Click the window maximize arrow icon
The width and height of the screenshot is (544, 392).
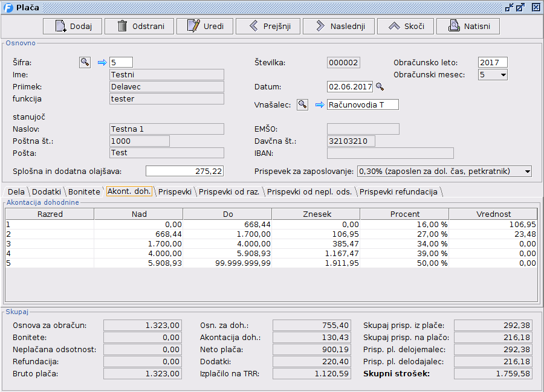(x=520, y=8)
